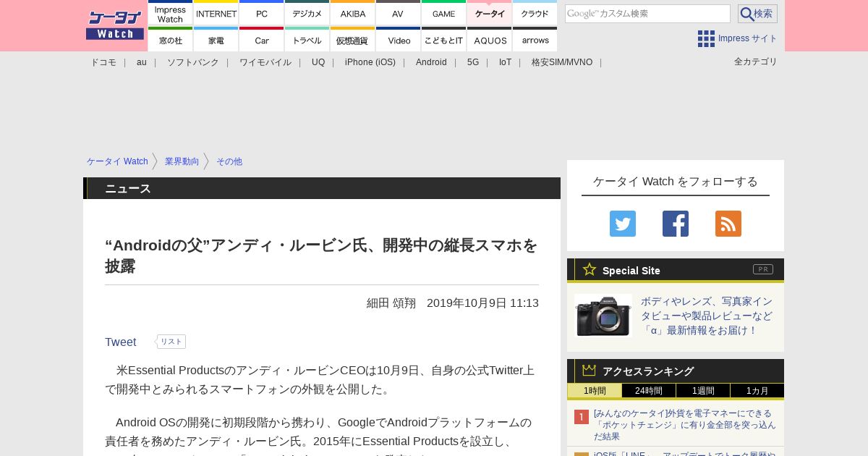The width and height of the screenshot is (868, 456).
Task: Open the AQUOS tab
Action: [x=490, y=40]
